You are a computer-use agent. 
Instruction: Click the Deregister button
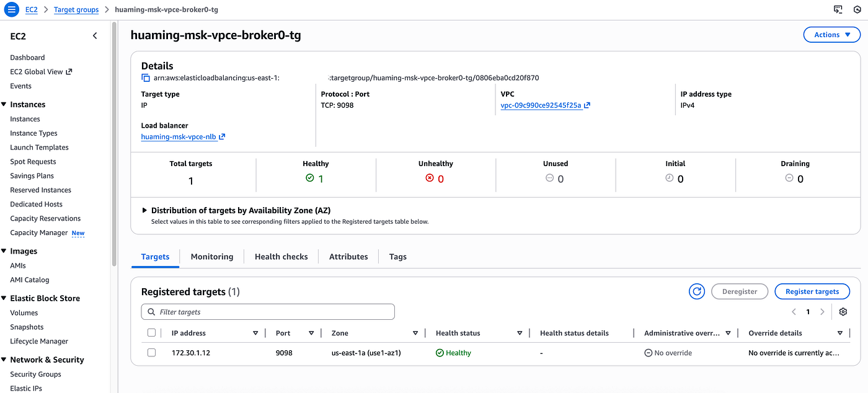point(740,291)
